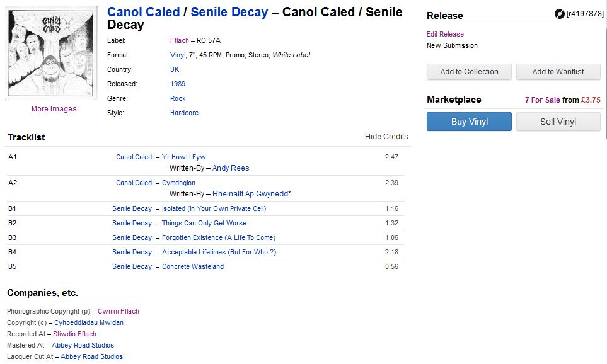Click the Add to Collection button
The width and height of the screenshot is (607, 364).
coord(469,72)
